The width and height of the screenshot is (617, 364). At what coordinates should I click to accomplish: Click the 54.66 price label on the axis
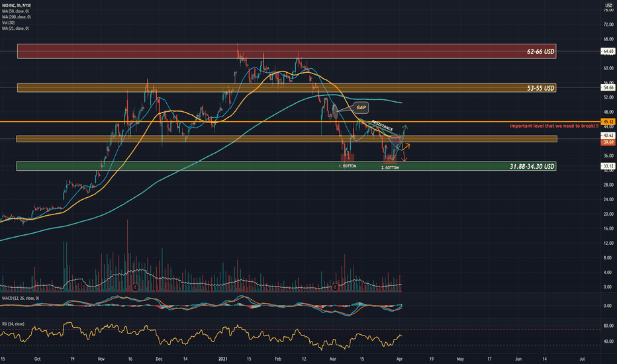pyautogui.click(x=608, y=87)
